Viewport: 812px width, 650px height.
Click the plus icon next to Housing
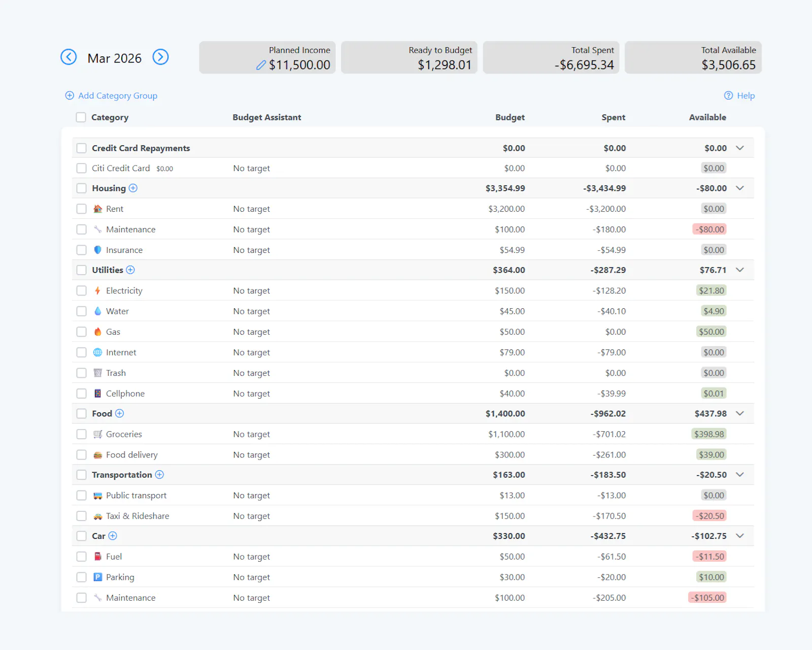(x=133, y=188)
